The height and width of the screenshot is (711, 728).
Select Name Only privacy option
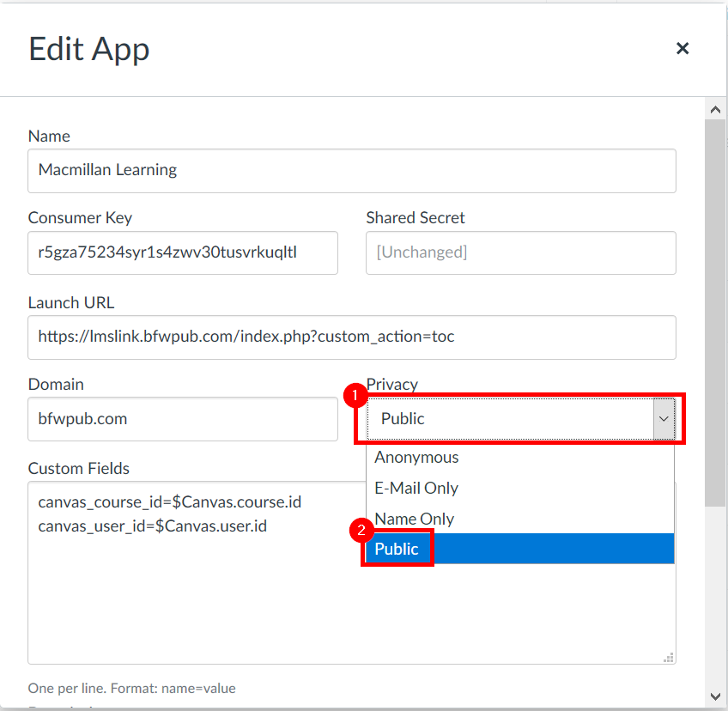[520, 519]
